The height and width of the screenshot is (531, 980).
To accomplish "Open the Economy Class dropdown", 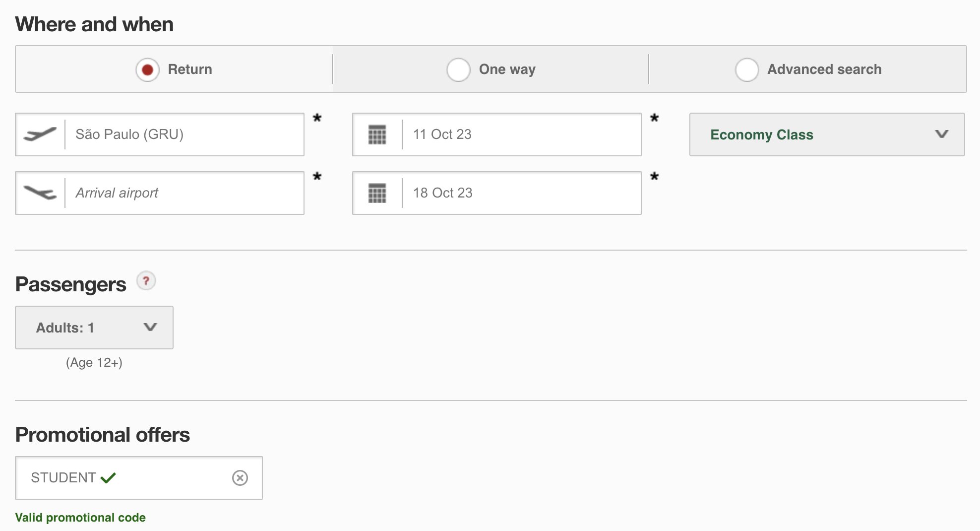I will (x=827, y=134).
